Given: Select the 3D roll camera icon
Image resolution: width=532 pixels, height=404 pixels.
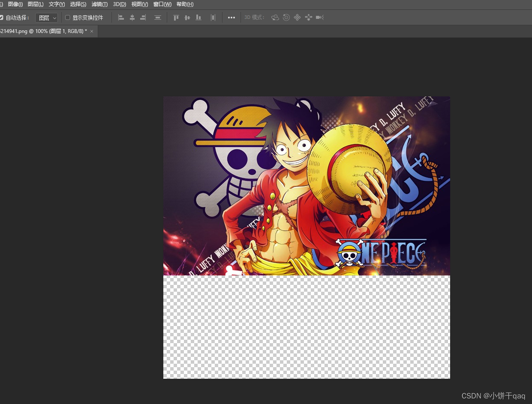Looking at the screenshot, I should click(286, 18).
